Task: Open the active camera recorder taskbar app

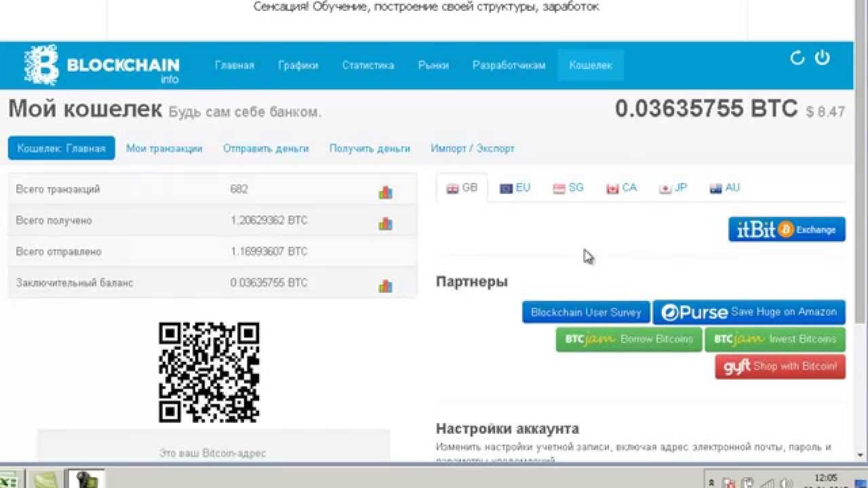Action: coord(86,480)
